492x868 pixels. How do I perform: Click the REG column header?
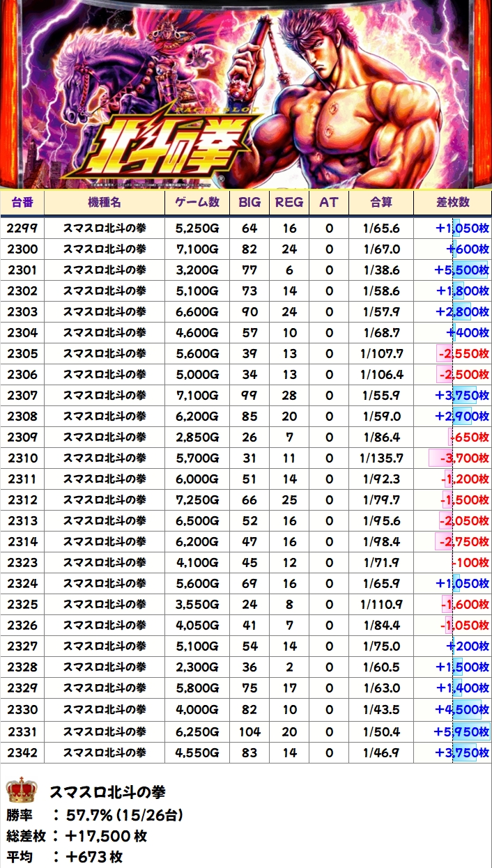(289, 202)
